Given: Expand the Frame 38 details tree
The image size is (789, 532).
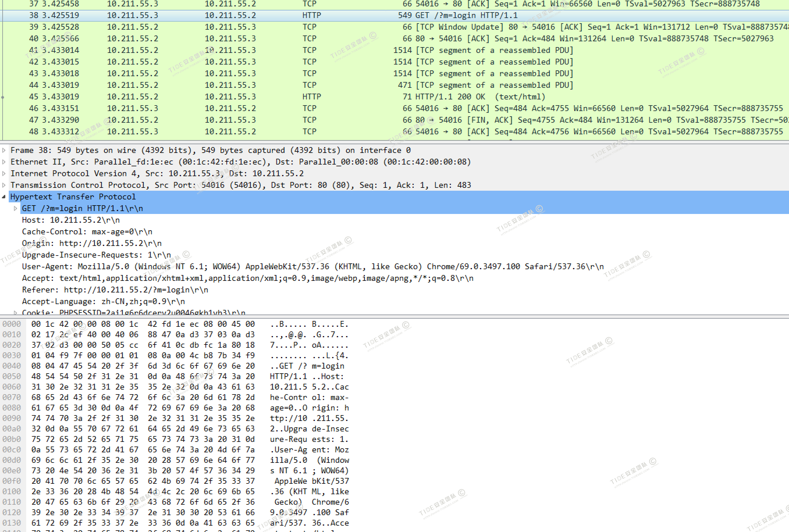Looking at the screenshot, I should pos(4,150).
